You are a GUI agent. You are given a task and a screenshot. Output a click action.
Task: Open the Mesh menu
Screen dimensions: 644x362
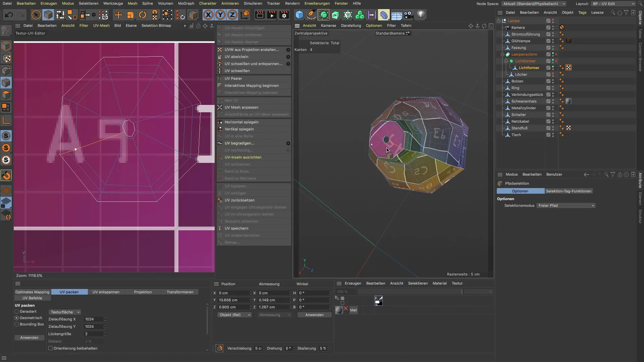[132, 3]
